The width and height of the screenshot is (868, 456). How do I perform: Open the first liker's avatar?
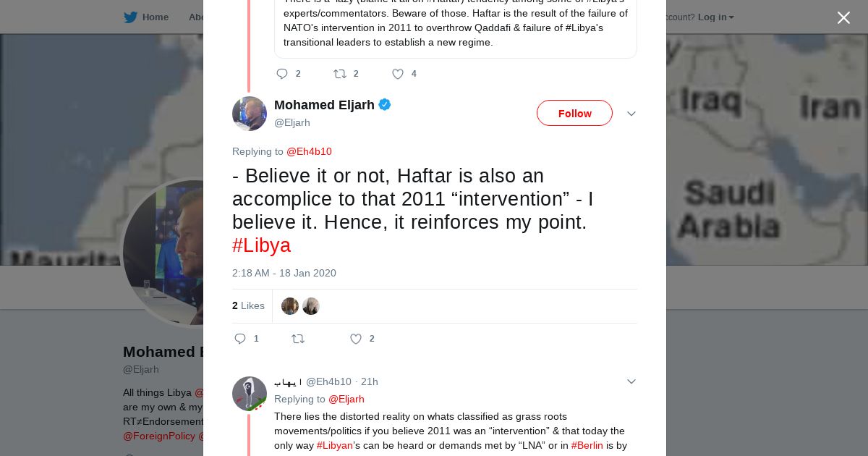290,306
